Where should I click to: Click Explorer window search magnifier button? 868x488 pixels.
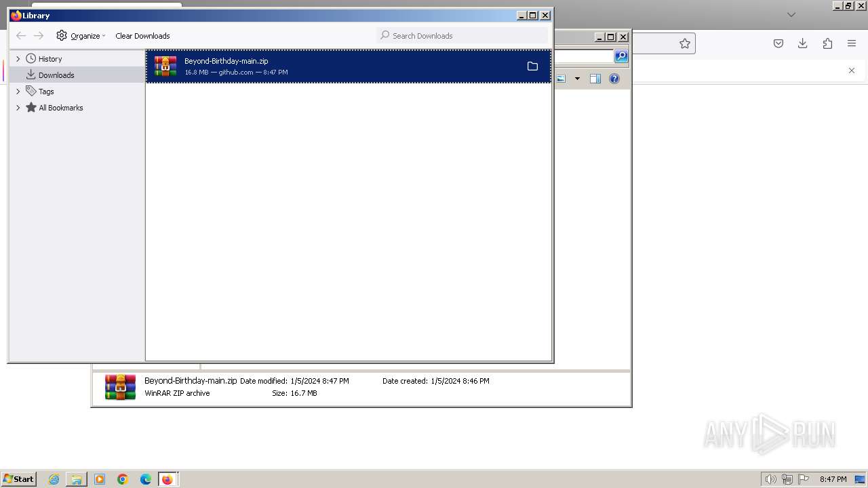621,56
